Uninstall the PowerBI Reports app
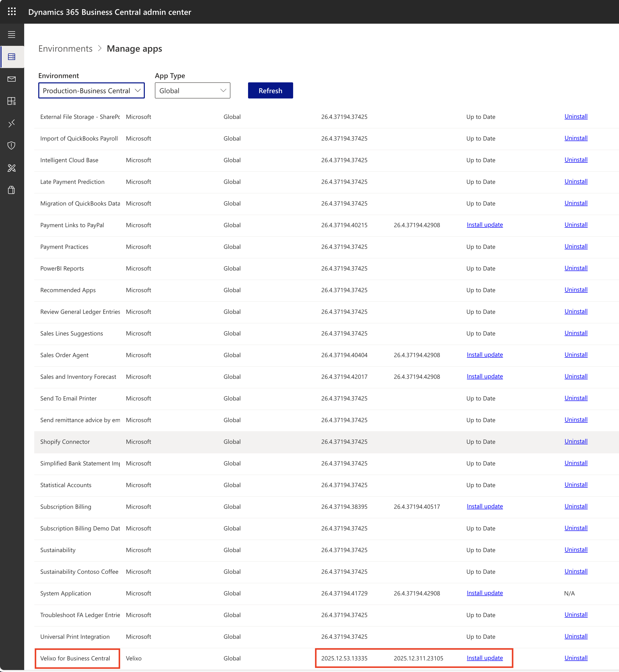This screenshot has height=672, width=619. (x=575, y=268)
